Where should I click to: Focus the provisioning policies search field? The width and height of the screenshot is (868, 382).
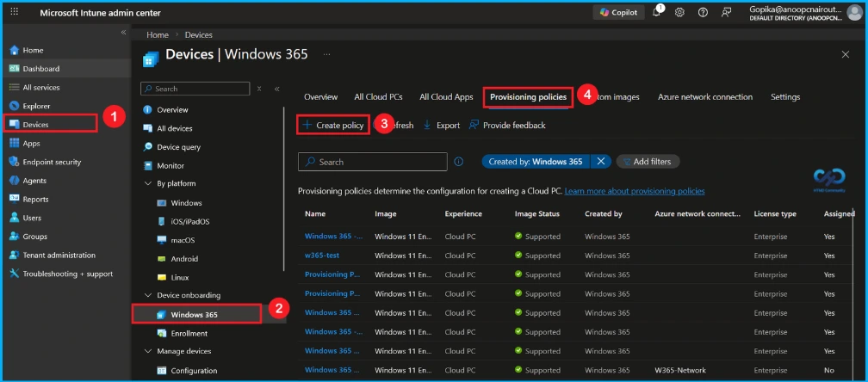[373, 162]
